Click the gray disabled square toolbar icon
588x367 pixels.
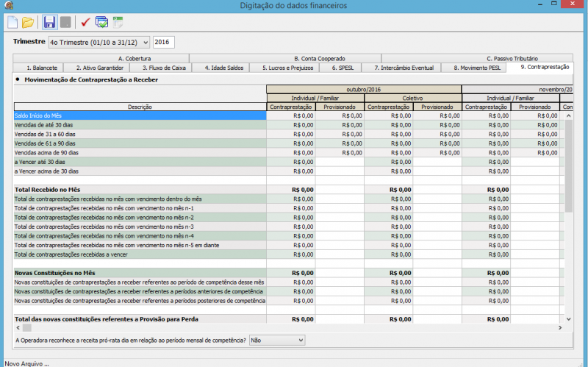(x=65, y=23)
